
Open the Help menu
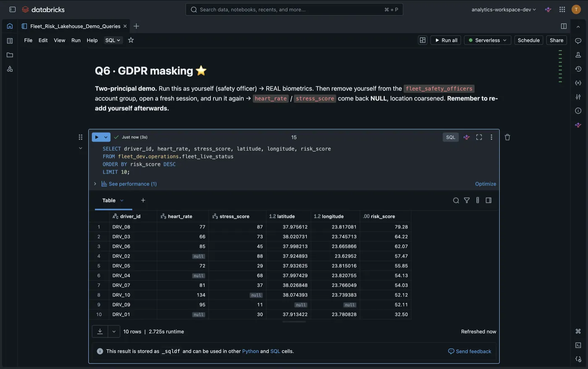tap(92, 40)
